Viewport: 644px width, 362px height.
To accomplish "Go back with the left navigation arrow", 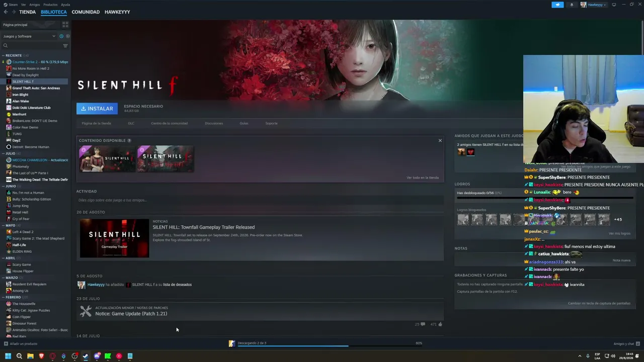I will [x=6, y=12].
